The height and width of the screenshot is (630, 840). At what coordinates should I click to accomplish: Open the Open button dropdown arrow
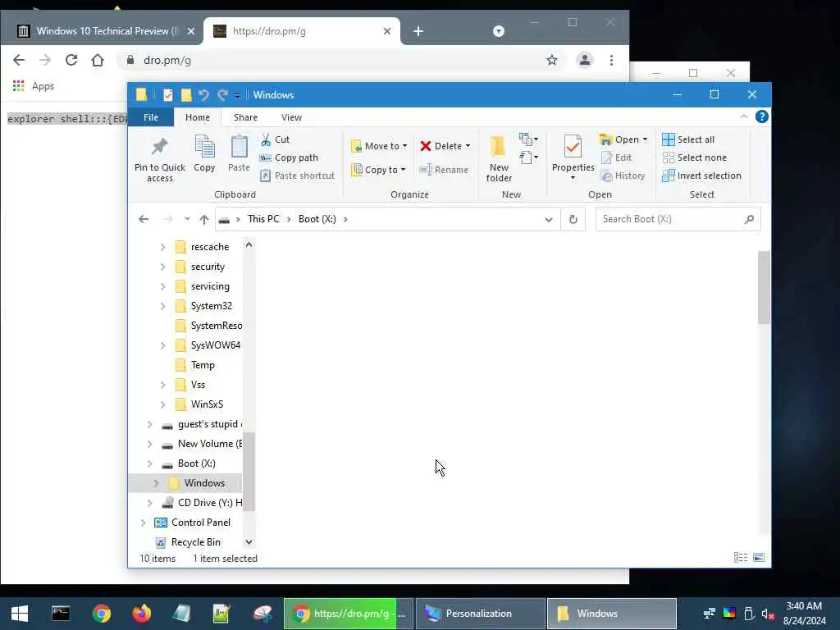[x=645, y=139]
